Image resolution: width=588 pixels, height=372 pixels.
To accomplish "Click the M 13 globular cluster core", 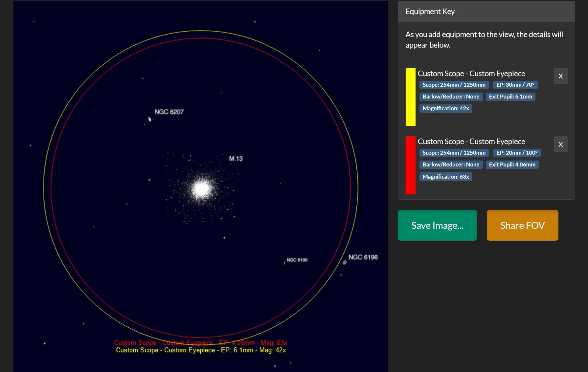I will coord(201,189).
